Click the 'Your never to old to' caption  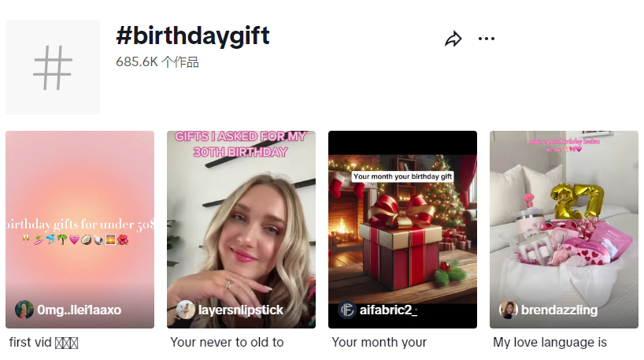pyautogui.click(x=227, y=343)
